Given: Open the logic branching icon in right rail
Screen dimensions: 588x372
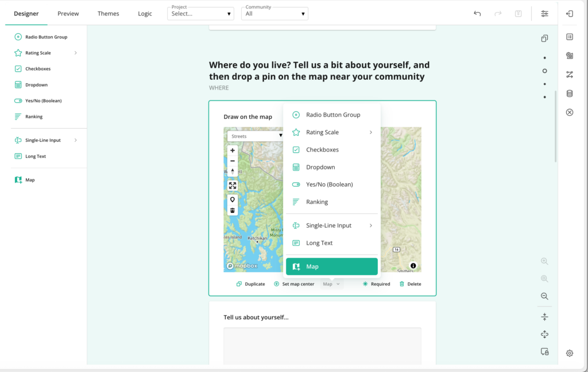Looking at the screenshot, I should (570, 75).
